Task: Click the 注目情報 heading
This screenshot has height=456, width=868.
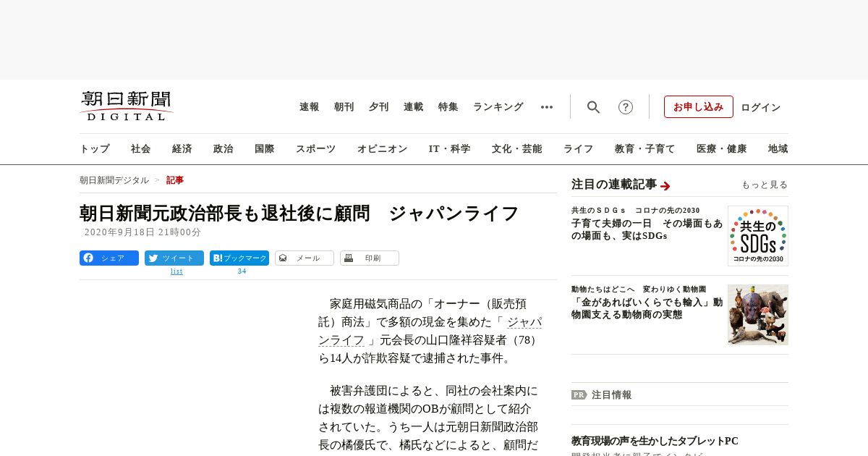Action: 612,395
